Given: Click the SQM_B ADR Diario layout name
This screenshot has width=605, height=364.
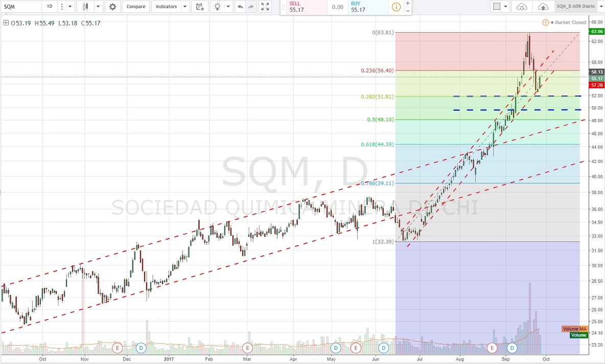Looking at the screenshot, I should tap(575, 7).
